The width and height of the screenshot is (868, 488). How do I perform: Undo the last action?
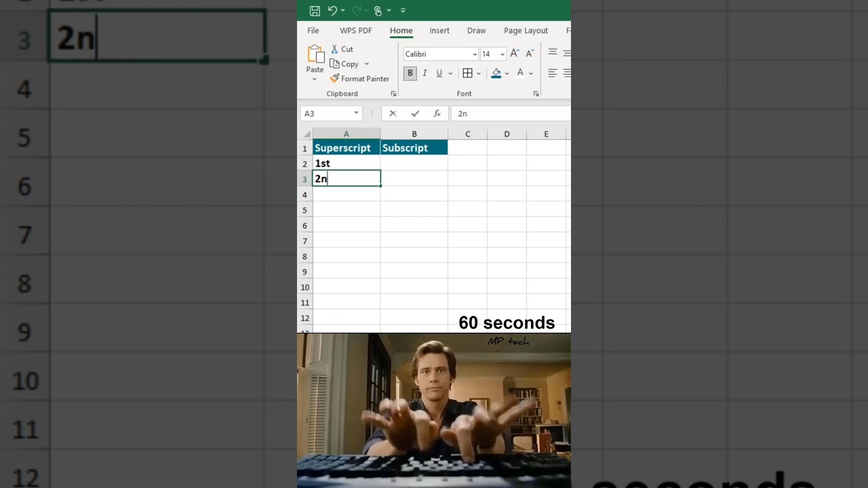click(332, 10)
